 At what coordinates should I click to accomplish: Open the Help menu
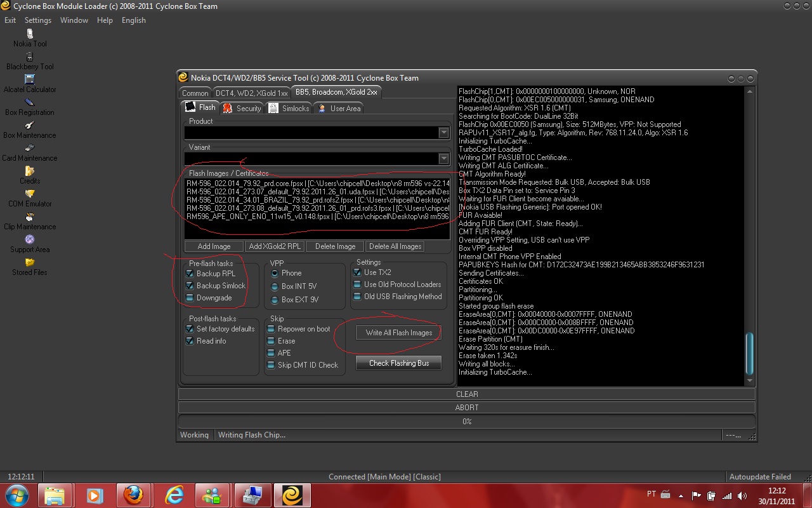coord(105,20)
